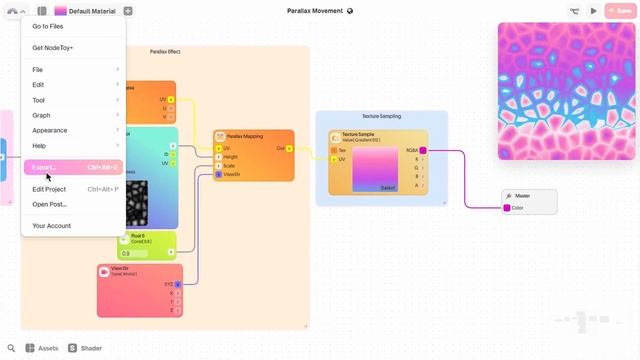
Task: Click the Parallax Mapping UV input port
Action: (x=219, y=148)
